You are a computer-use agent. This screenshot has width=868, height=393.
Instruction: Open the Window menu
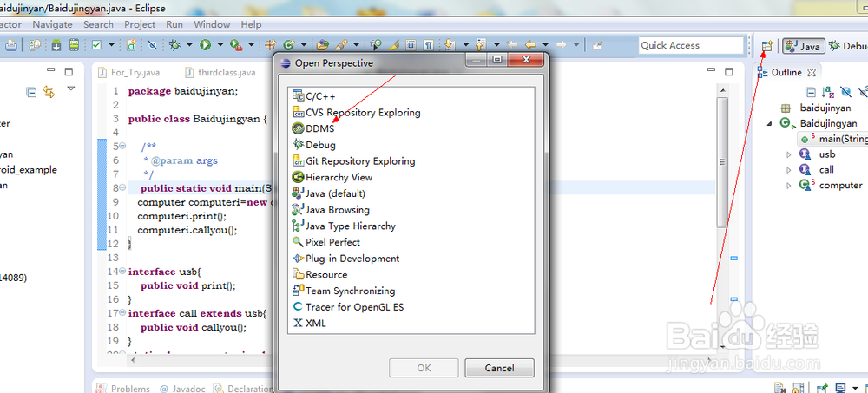pyautogui.click(x=212, y=25)
